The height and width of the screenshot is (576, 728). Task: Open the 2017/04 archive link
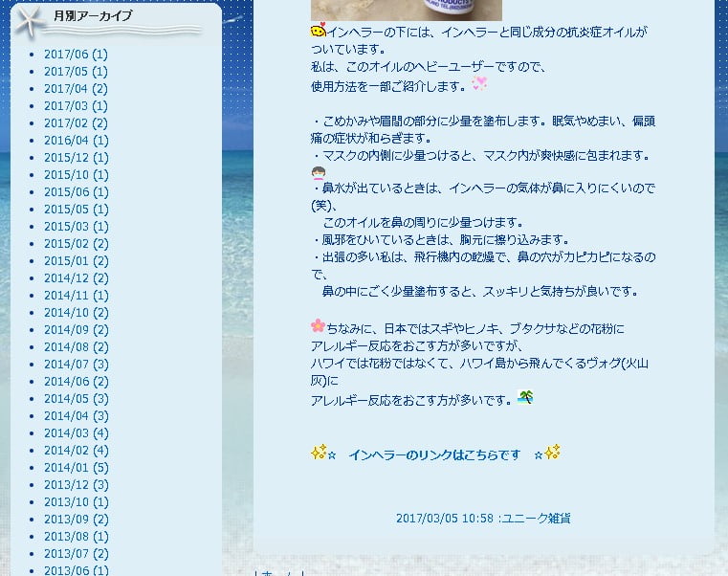(76, 89)
